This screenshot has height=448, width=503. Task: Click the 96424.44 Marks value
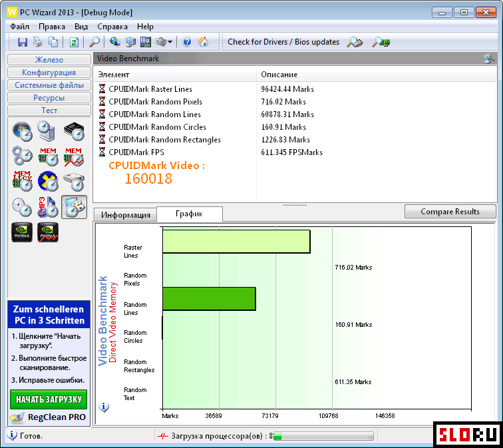[x=287, y=89]
